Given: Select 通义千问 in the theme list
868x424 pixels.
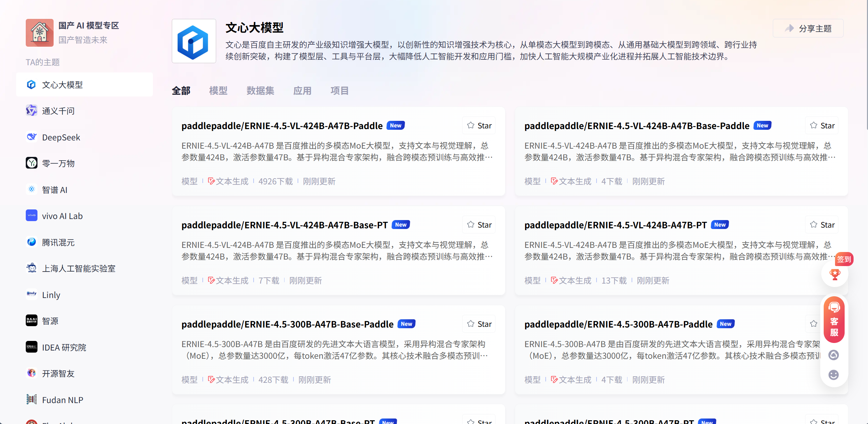Looking at the screenshot, I should click(x=85, y=111).
